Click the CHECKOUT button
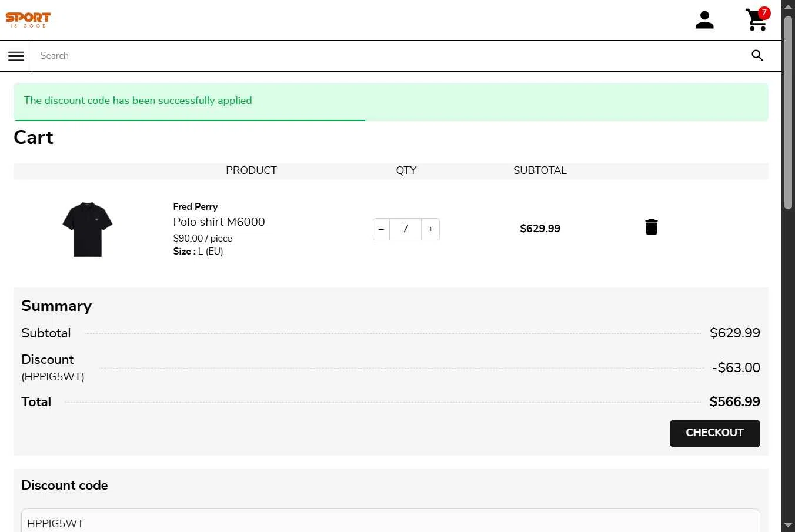 (x=714, y=433)
